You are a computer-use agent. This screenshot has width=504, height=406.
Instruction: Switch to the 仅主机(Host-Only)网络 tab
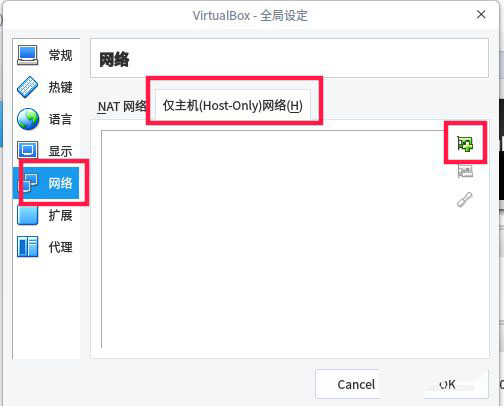[233, 106]
